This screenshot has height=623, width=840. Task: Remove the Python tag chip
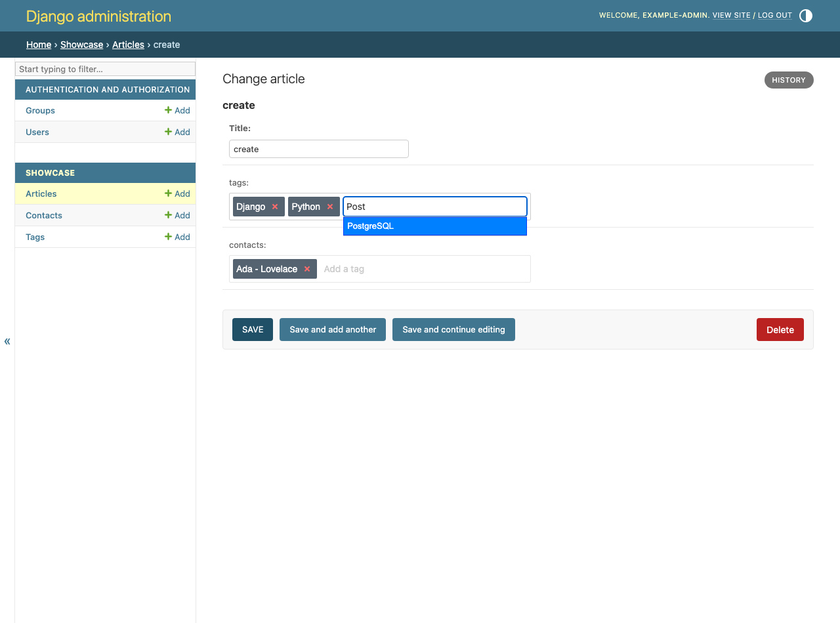point(330,207)
